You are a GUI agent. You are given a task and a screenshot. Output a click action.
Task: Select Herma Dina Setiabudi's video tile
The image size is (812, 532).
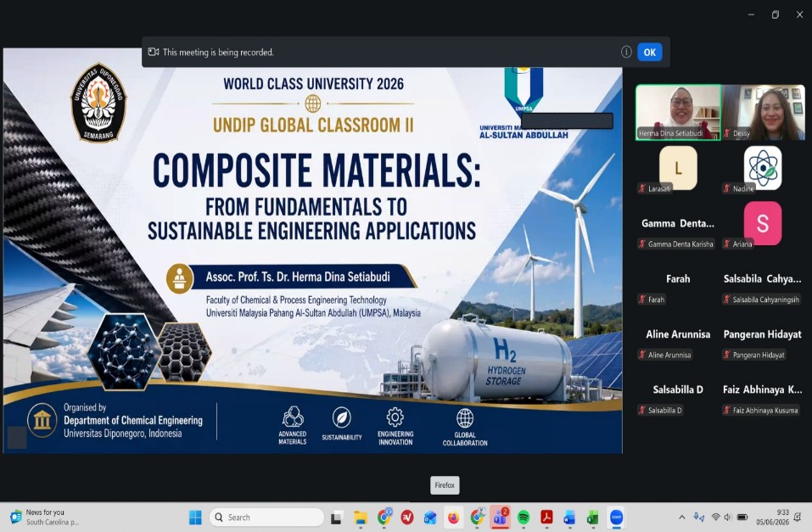pyautogui.click(x=678, y=112)
